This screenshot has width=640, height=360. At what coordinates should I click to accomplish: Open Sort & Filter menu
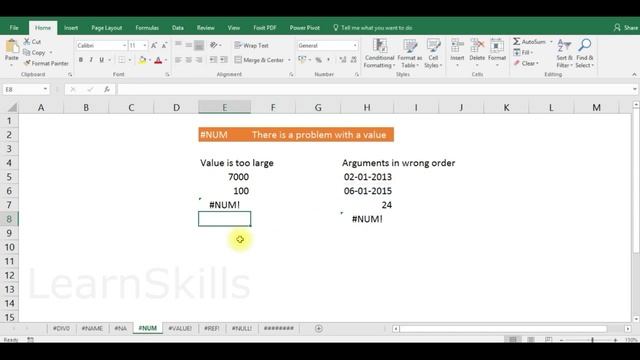(564, 53)
